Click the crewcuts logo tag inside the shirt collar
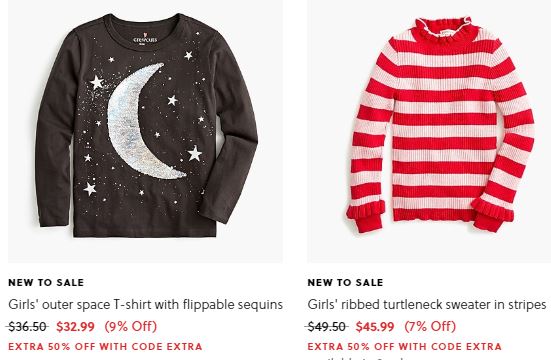The height and width of the screenshot is (360, 551). 145,38
